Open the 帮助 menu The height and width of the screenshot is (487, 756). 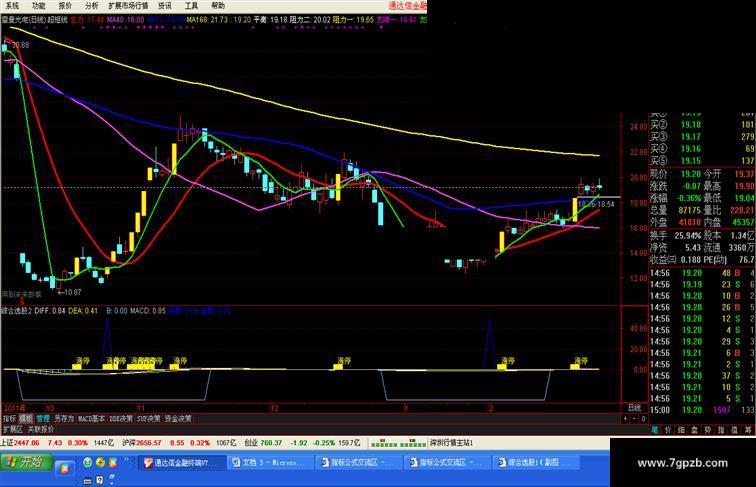218,6
